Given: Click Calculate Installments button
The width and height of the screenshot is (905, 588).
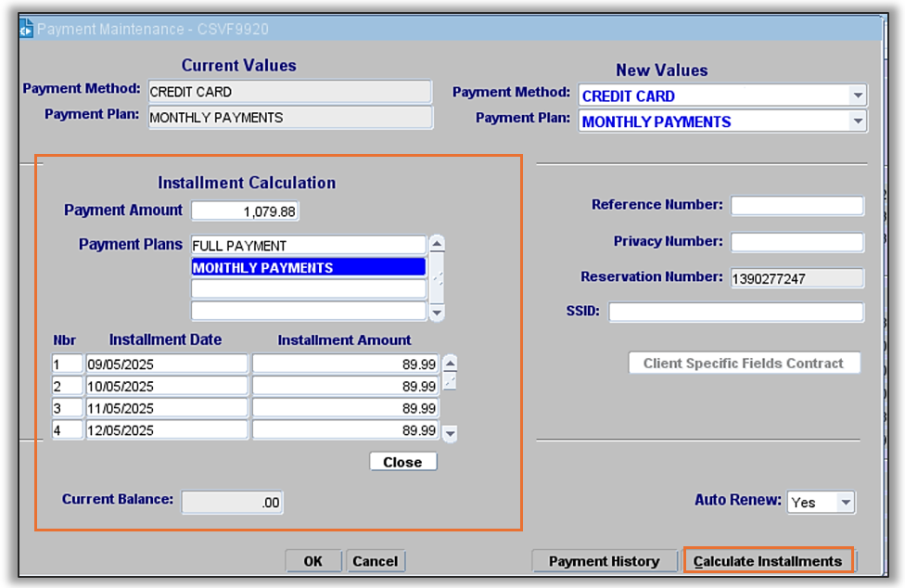Looking at the screenshot, I should tap(768, 561).
